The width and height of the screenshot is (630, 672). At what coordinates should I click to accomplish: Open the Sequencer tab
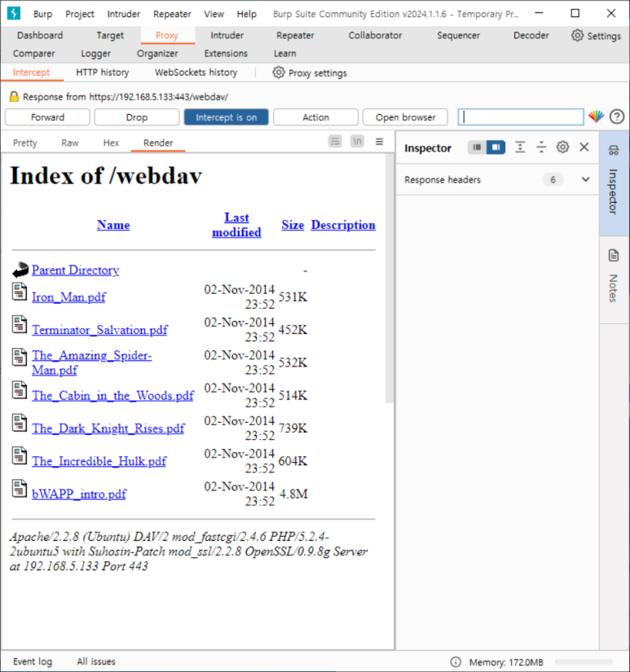coord(459,35)
